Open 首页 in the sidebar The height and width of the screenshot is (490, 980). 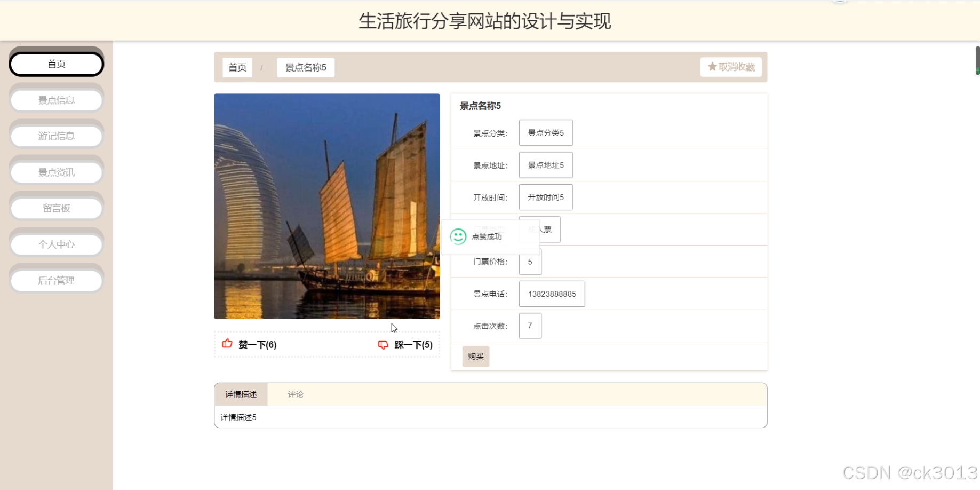[x=57, y=64]
